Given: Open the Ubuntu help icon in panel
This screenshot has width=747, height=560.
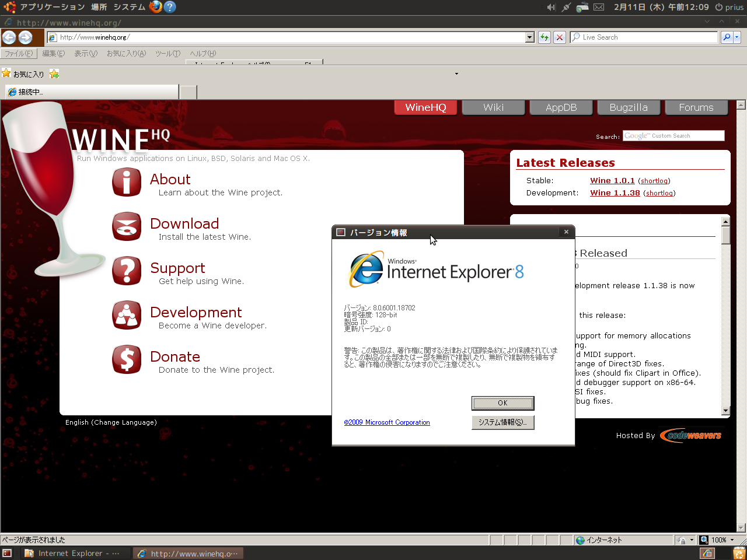Looking at the screenshot, I should coord(169,7).
